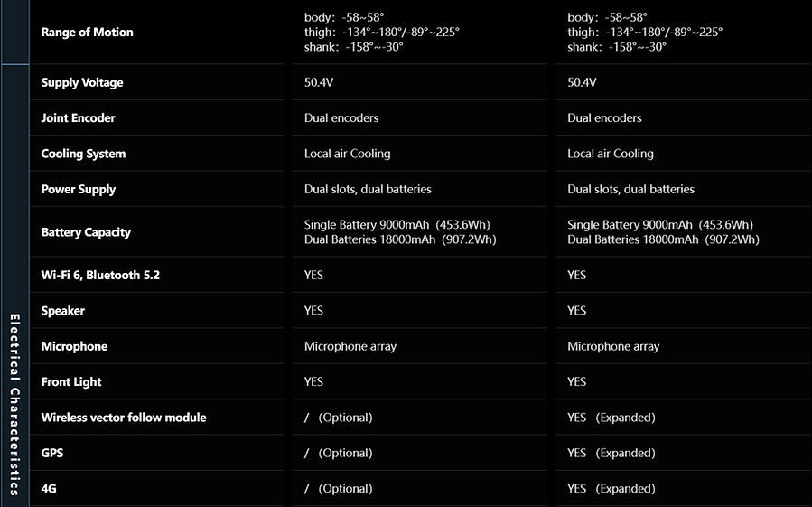Click the rightmost Dual encoders cell
The height and width of the screenshot is (507, 812).
[x=604, y=117]
